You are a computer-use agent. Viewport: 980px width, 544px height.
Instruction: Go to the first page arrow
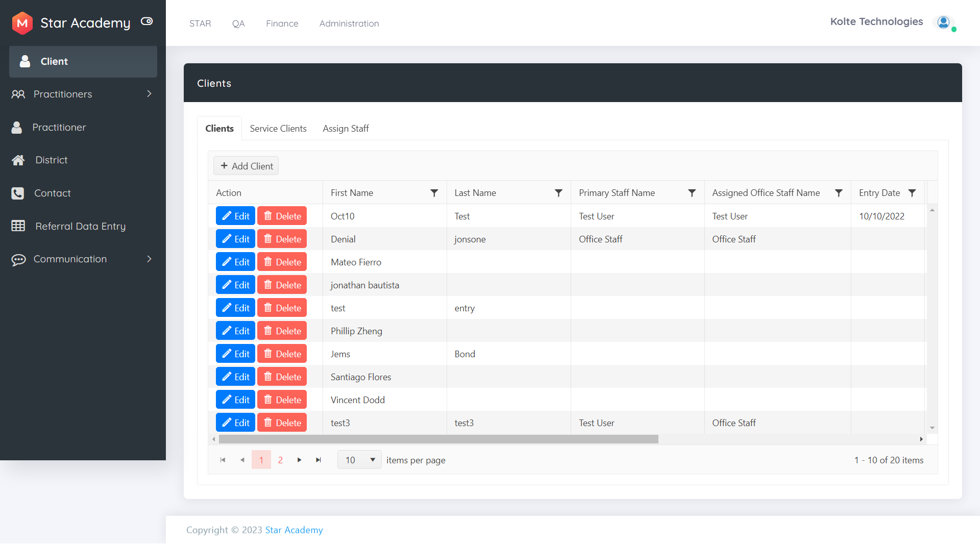pos(223,460)
